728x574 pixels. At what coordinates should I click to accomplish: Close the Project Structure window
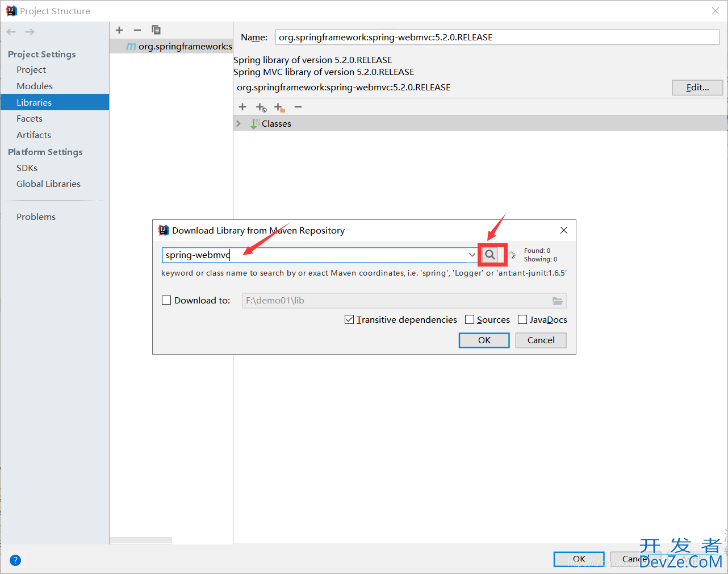(x=716, y=11)
